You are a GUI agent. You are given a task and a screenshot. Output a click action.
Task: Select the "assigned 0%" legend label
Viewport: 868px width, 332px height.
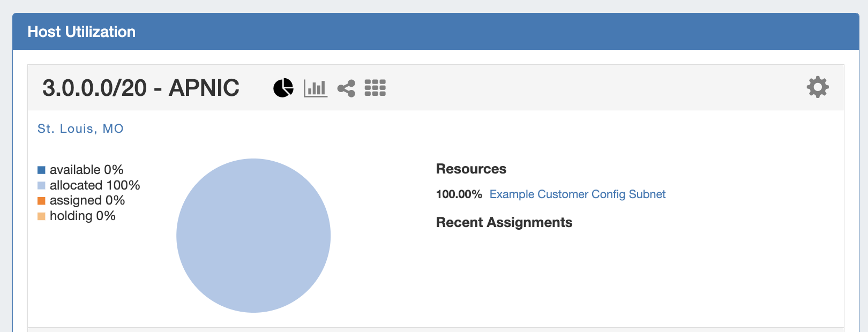tap(87, 200)
